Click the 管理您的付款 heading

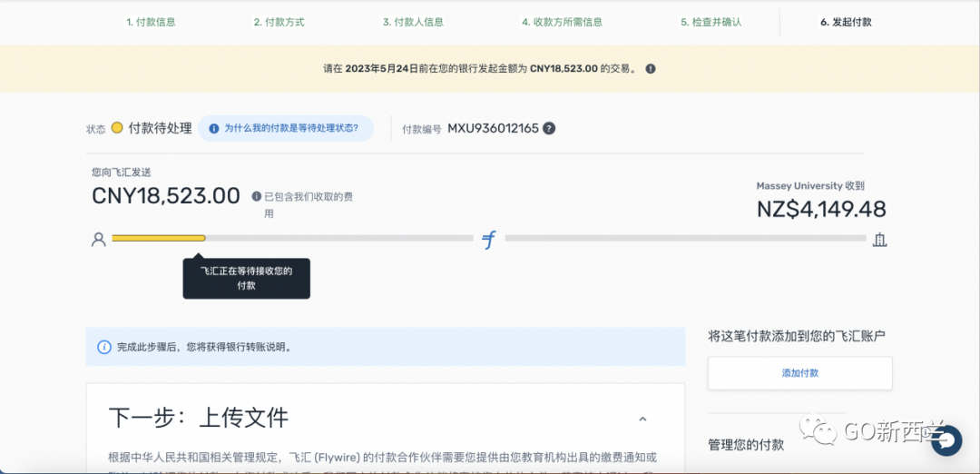coord(746,445)
